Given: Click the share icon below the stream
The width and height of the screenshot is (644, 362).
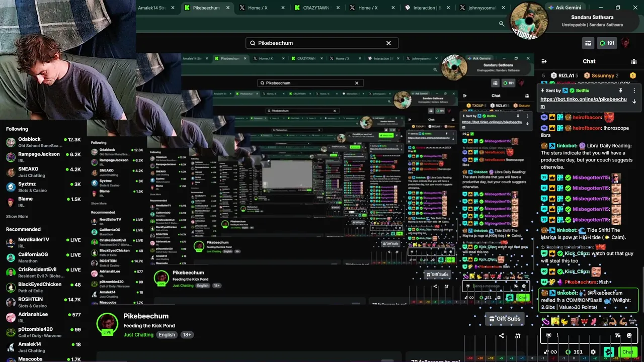Looking at the screenshot, I should [502, 336].
